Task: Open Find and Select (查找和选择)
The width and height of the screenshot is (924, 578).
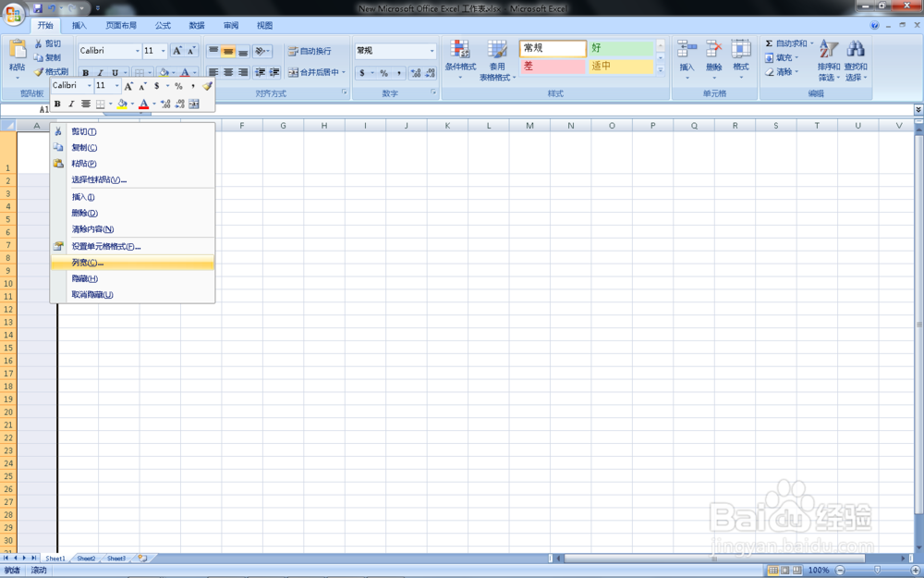Action: click(856, 59)
